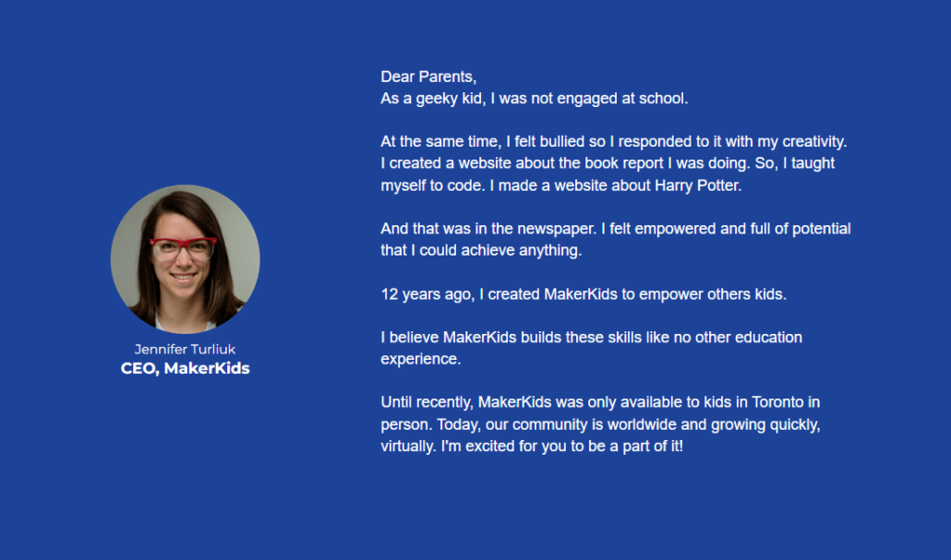The width and height of the screenshot is (951, 560).
Task: Click the phrase empower others kids
Action: click(x=713, y=294)
